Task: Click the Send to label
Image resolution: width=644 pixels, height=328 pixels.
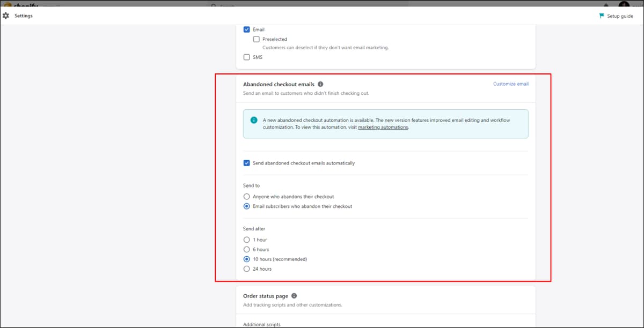Action: [251, 185]
